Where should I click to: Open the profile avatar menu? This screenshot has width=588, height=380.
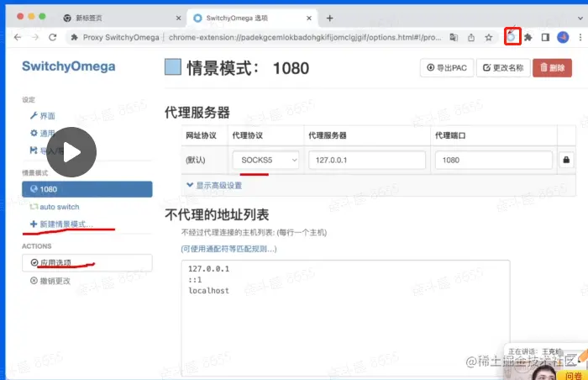tap(563, 37)
